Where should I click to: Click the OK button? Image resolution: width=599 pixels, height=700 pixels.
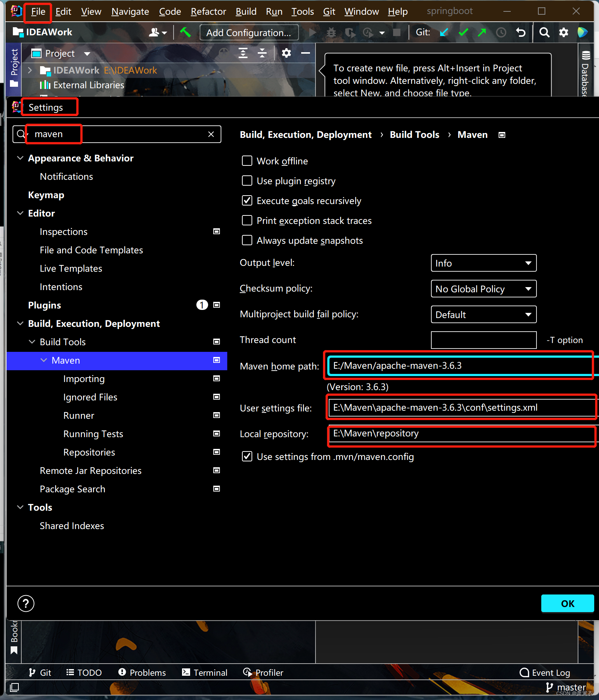point(567,603)
